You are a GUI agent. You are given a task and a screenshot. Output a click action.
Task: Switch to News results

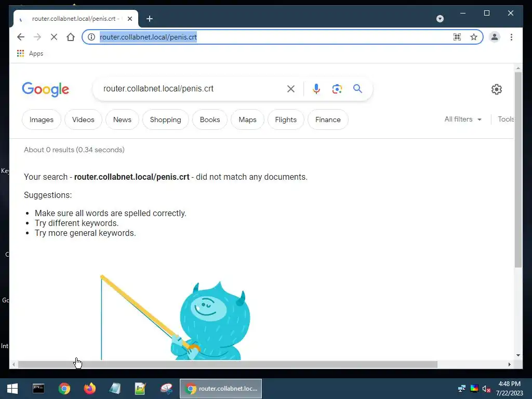coord(122,119)
